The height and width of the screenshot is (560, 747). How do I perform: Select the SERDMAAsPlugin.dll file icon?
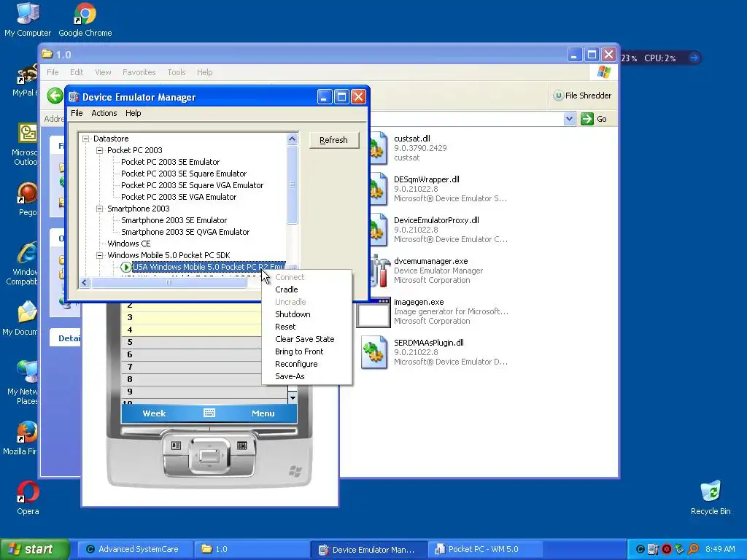(x=374, y=352)
